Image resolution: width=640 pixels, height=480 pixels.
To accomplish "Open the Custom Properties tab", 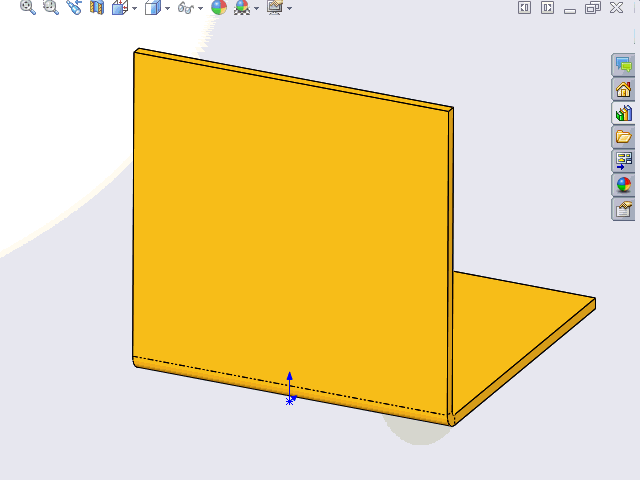I will [x=623, y=209].
